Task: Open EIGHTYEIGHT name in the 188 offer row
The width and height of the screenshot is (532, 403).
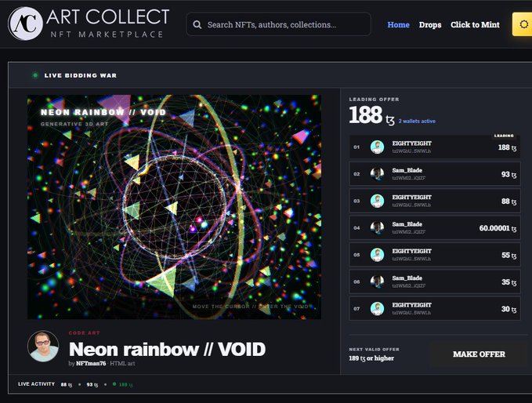Action: [x=412, y=143]
